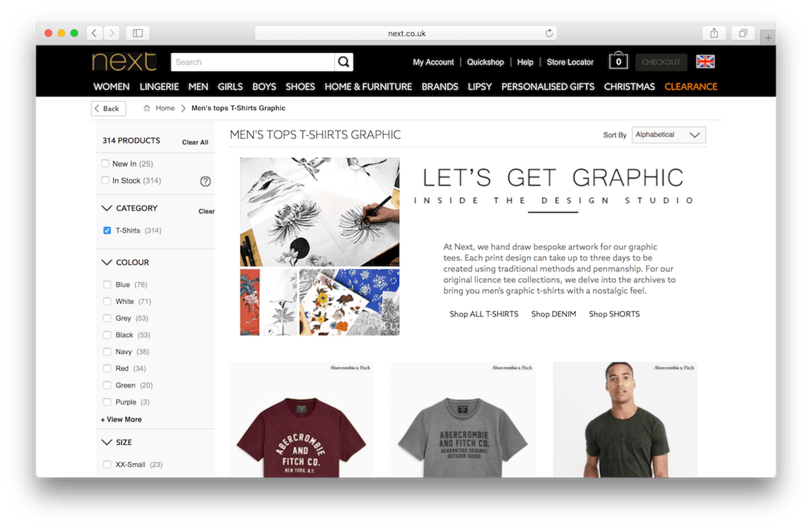Collapse the COLOUR filter section
The height and width of the screenshot is (529, 812).
point(107,262)
